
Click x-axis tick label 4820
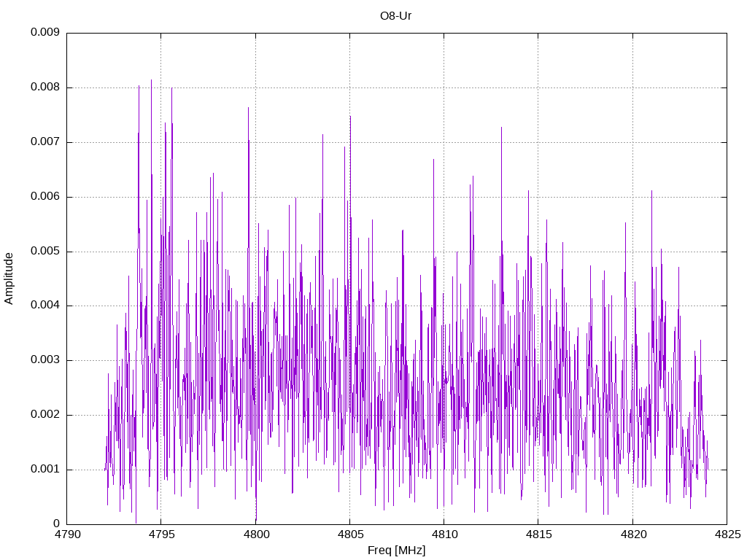click(633, 534)
